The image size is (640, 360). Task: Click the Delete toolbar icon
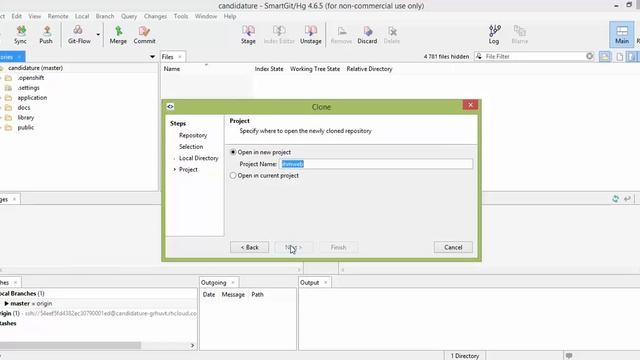(391, 35)
